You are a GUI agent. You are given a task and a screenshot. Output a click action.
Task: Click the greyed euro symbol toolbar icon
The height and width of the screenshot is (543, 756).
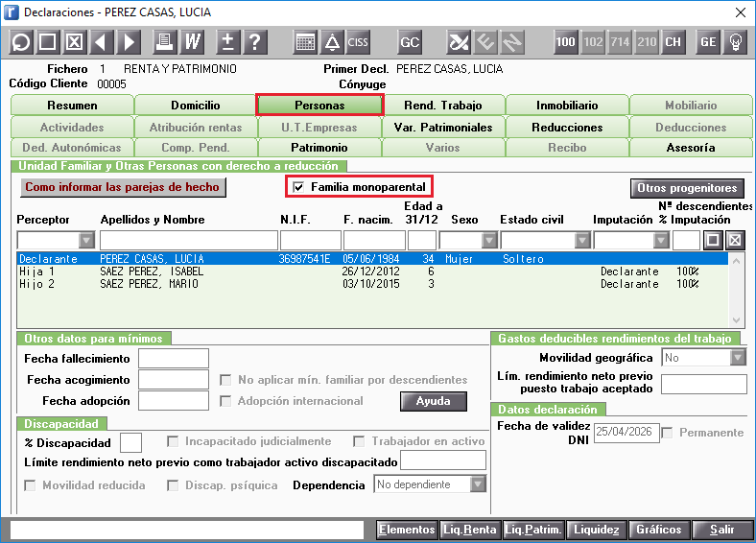485,42
